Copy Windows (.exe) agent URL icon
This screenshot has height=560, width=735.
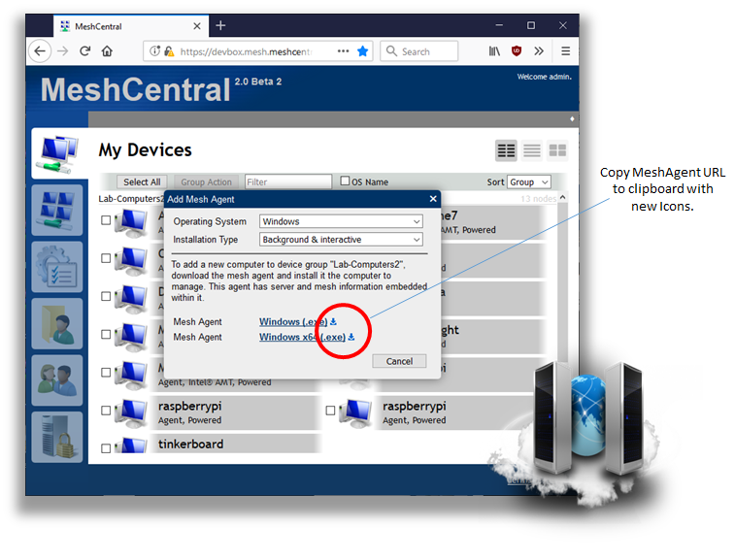[x=333, y=322]
